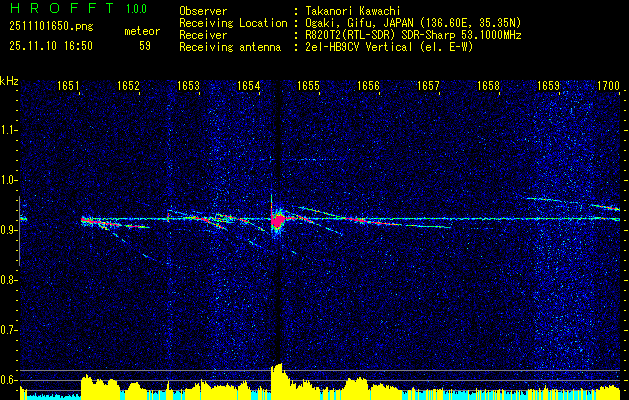Click the 0.9 frequency axis label

coord(8,230)
